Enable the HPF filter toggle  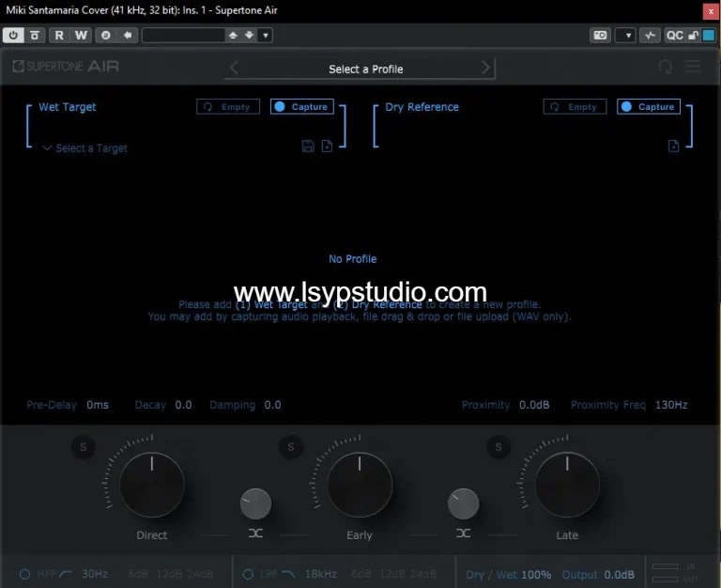[x=24, y=574]
